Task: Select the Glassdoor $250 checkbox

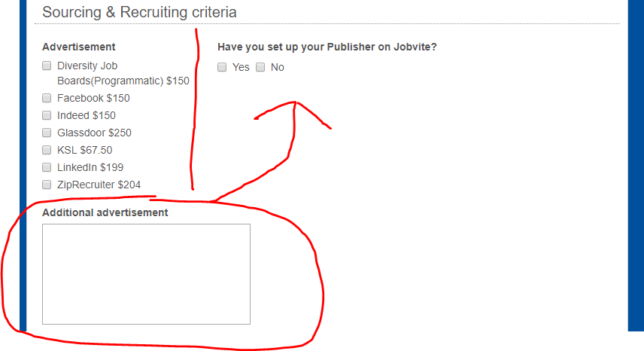Action: point(47,133)
